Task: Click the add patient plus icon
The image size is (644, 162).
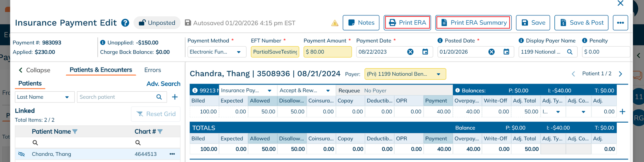Action: click(x=175, y=97)
